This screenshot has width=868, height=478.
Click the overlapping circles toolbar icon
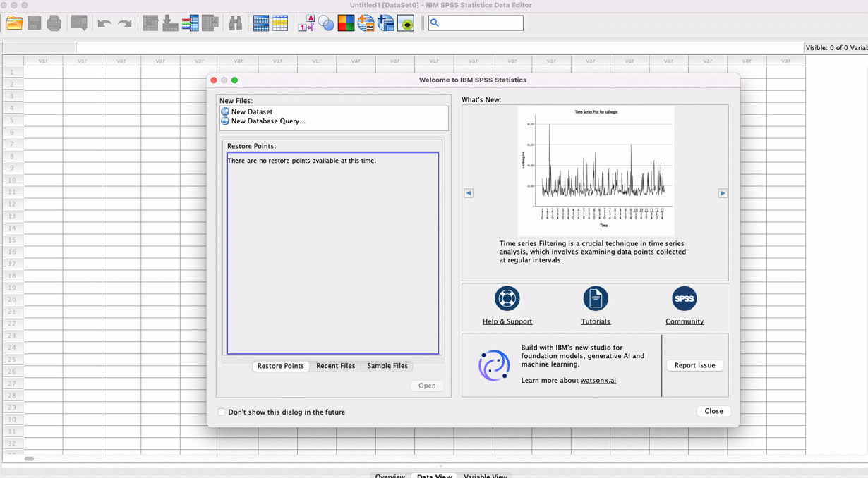(326, 23)
